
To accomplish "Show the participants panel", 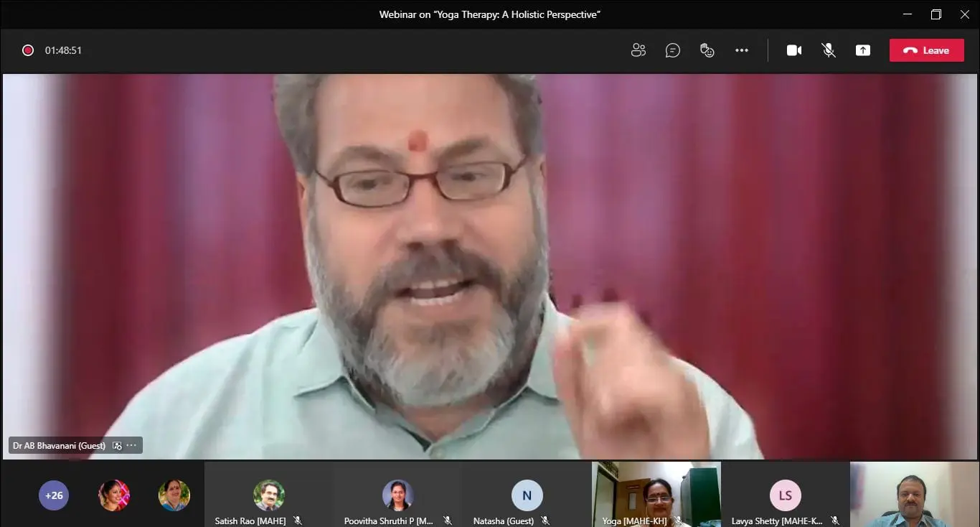I will (x=638, y=50).
